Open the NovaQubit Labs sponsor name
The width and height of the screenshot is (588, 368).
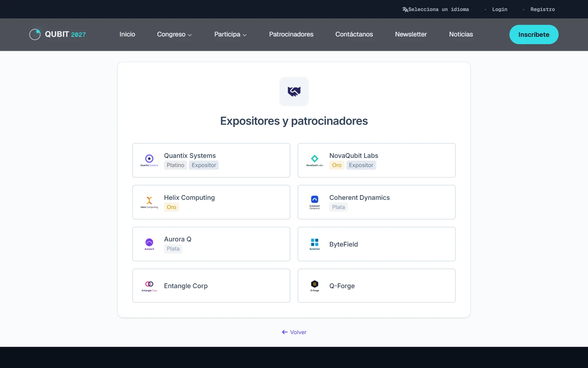pyautogui.click(x=354, y=156)
